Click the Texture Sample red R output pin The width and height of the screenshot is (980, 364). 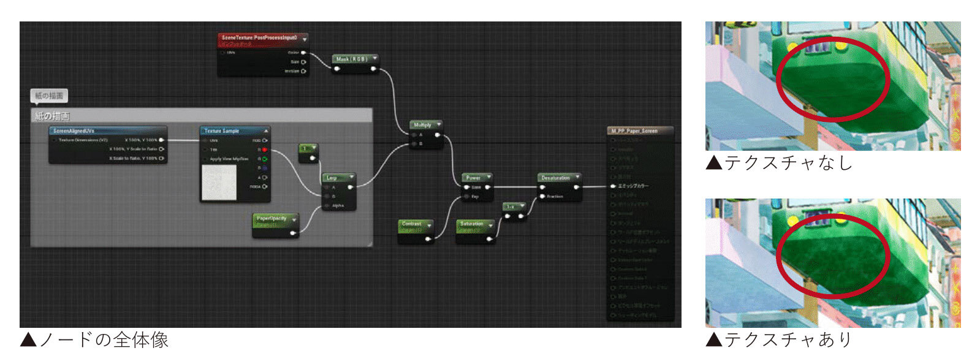coord(265,150)
